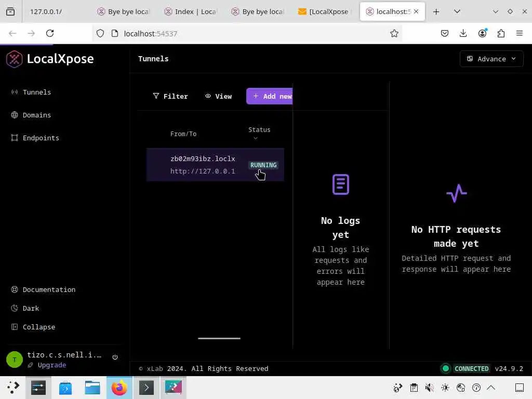The image size is (532, 399).
Task: Open the terminal taskbar icon
Action: coord(147,388)
